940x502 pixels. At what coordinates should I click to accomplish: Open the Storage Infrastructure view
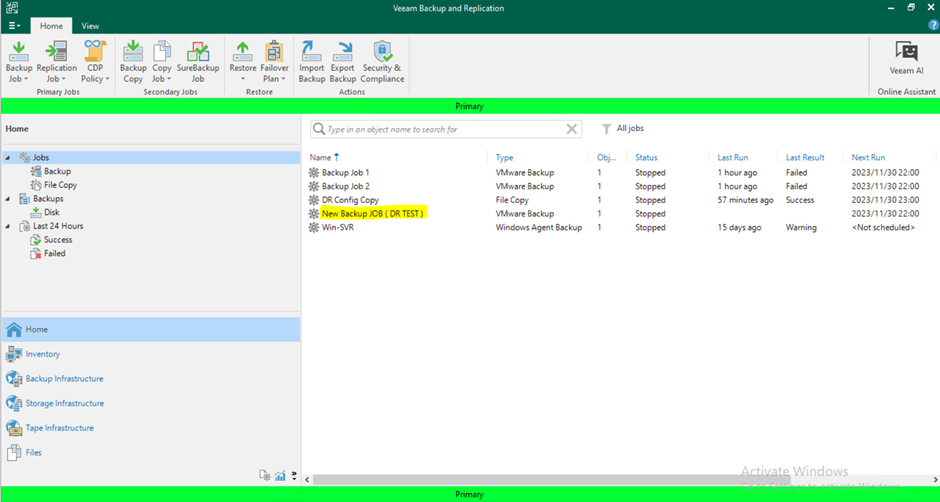tap(150, 403)
